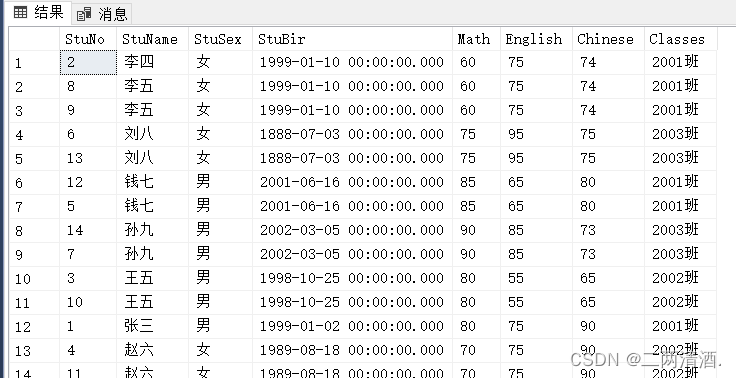Screen dimensions: 736x378
Task: Click StuName 孙九 in row 8
Action: (153, 231)
